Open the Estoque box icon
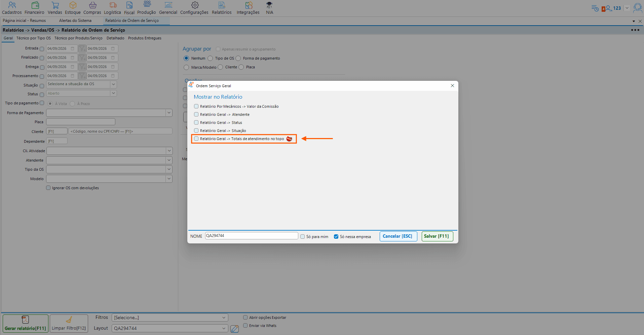Screen dimensions: 644x335 coord(73,5)
